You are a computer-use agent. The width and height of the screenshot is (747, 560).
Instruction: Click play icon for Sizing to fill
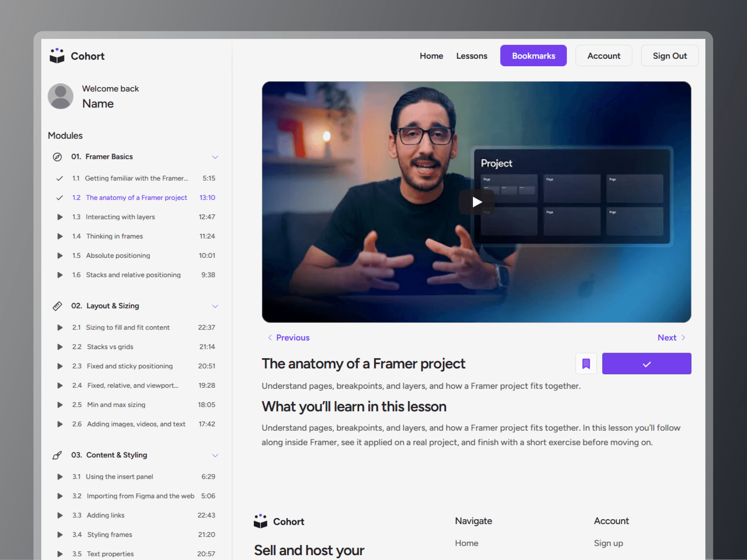pyautogui.click(x=60, y=327)
